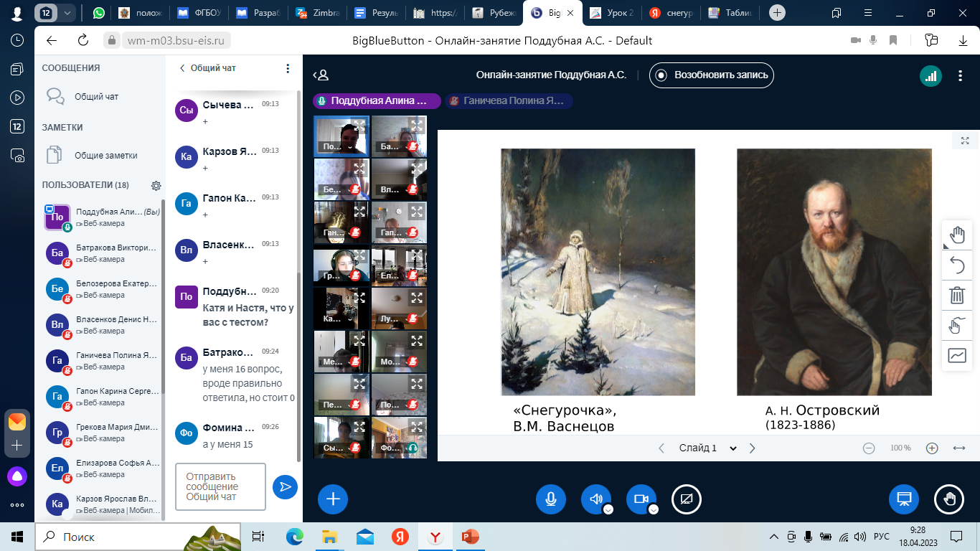Open the webcam options dropdown arrow

point(653,510)
